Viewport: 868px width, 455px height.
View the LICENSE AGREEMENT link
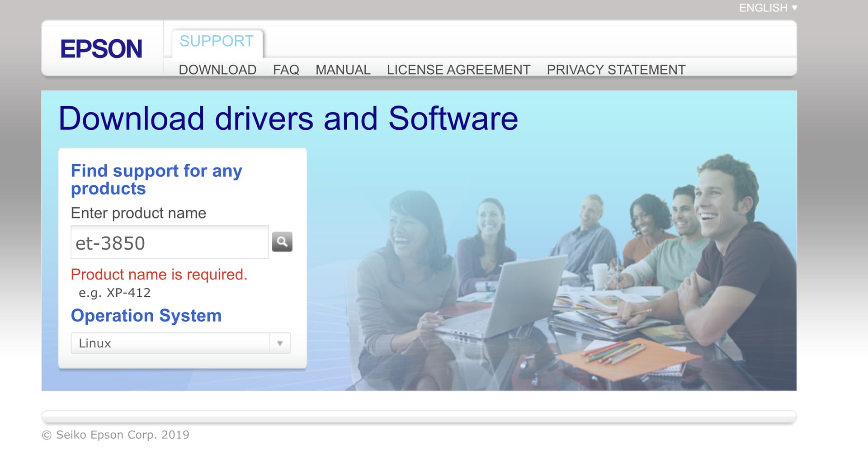458,70
